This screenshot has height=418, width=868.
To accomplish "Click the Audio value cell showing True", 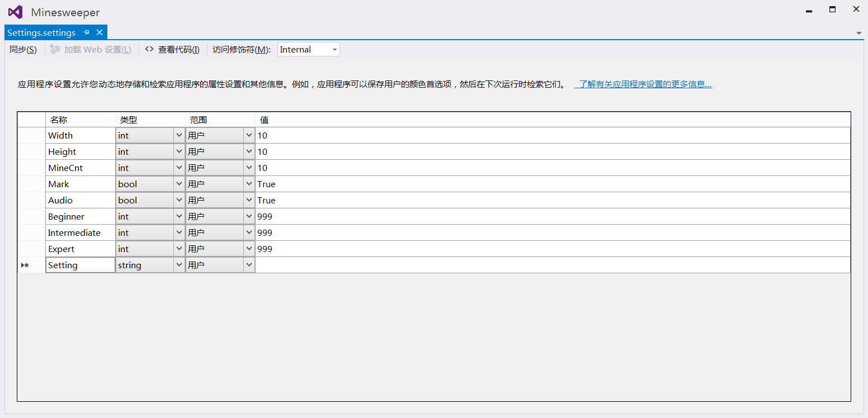I will coord(553,200).
